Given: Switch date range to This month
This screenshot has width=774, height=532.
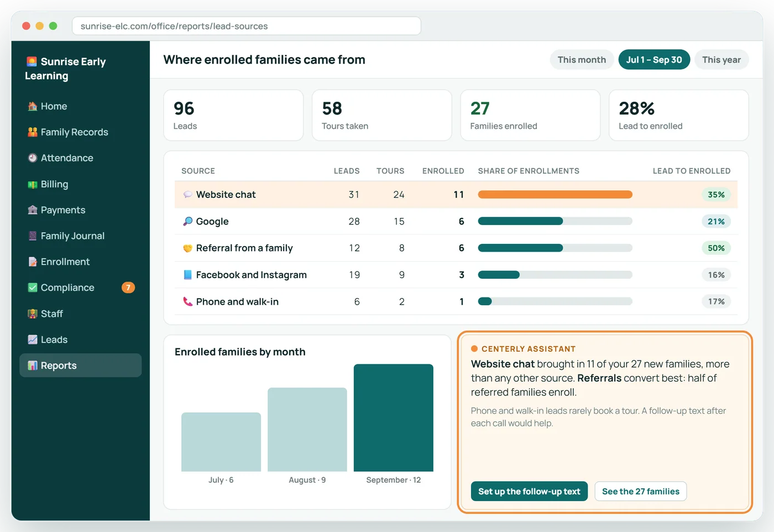Looking at the screenshot, I should pyautogui.click(x=582, y=60).
